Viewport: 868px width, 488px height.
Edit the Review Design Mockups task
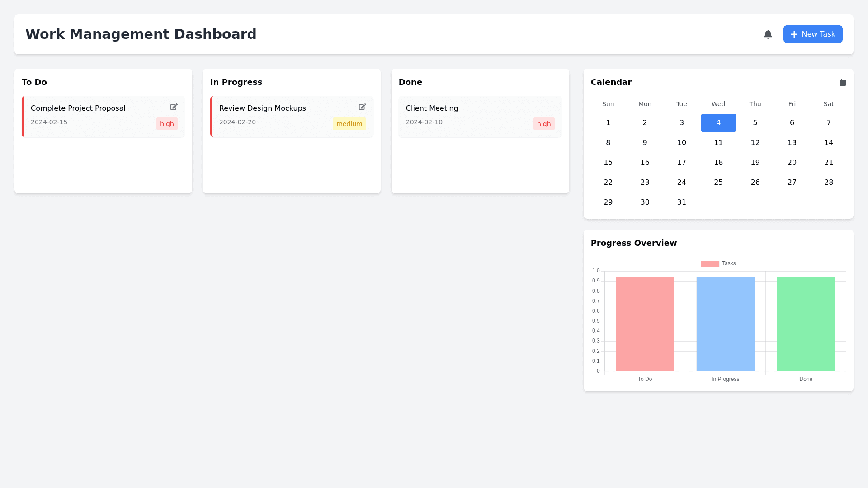pyautogui.click(x=363, y=107)
